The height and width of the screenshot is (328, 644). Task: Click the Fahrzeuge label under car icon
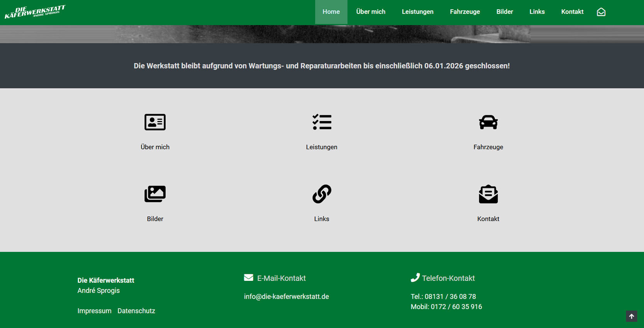click(x=488, y=147)
